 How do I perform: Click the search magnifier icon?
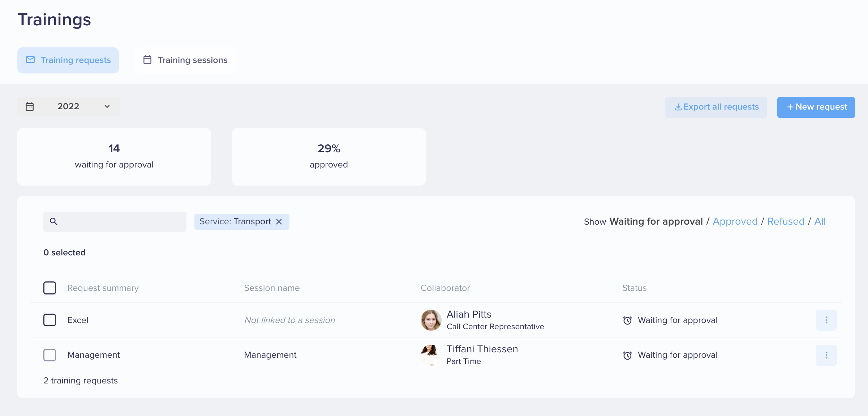[x=53, y=221]
